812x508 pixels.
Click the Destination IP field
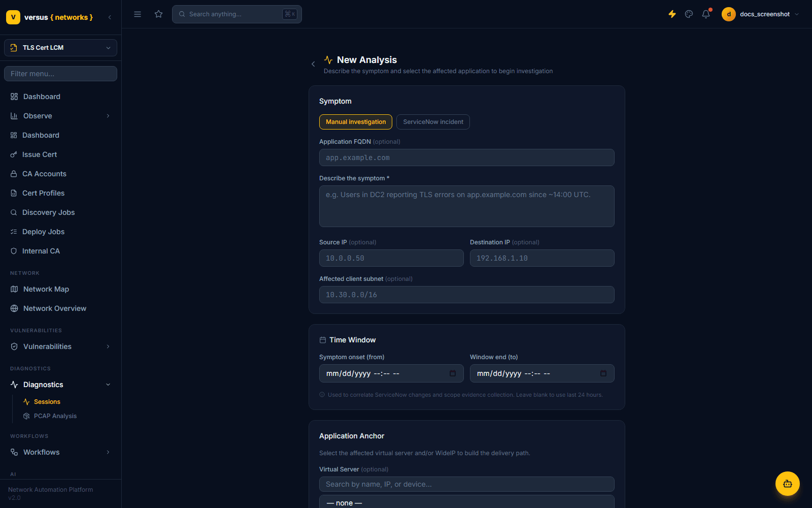point(542,258)
